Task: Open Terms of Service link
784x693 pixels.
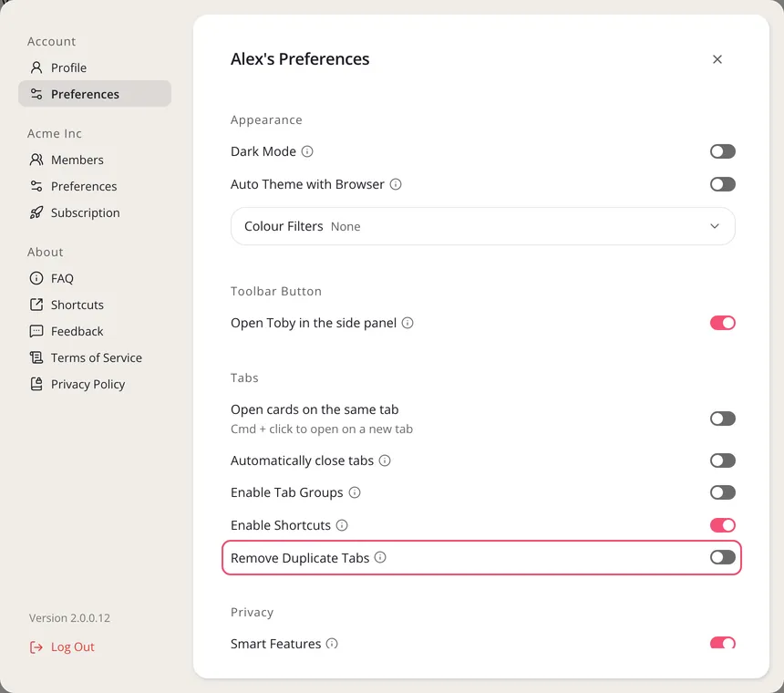Action: tap(95, 357)
